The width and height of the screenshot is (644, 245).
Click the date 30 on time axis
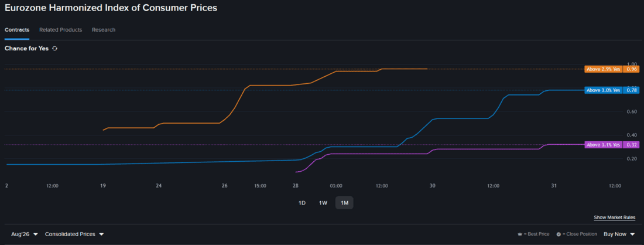pos(433,186)
